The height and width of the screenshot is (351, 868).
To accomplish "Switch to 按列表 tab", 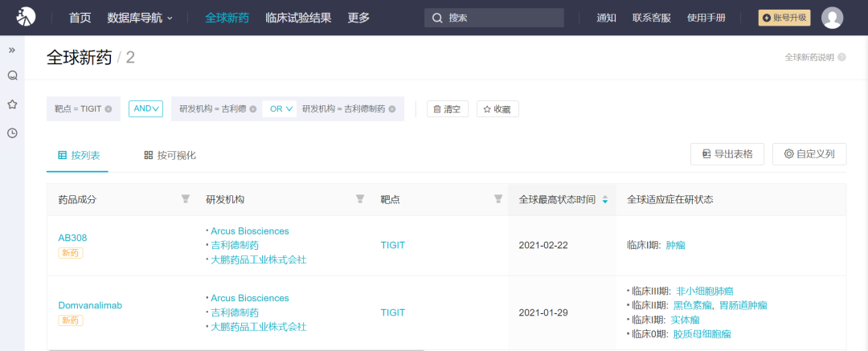I will [x=79, y=155].
